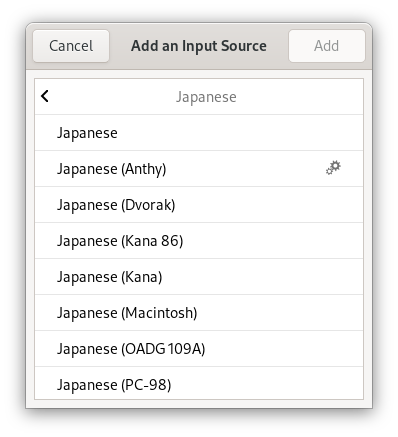Viewport: 398px width, 437px height.
Task: Click the gears icon on Japanese (Anthy) row
Action: click(x=333, y=168)
